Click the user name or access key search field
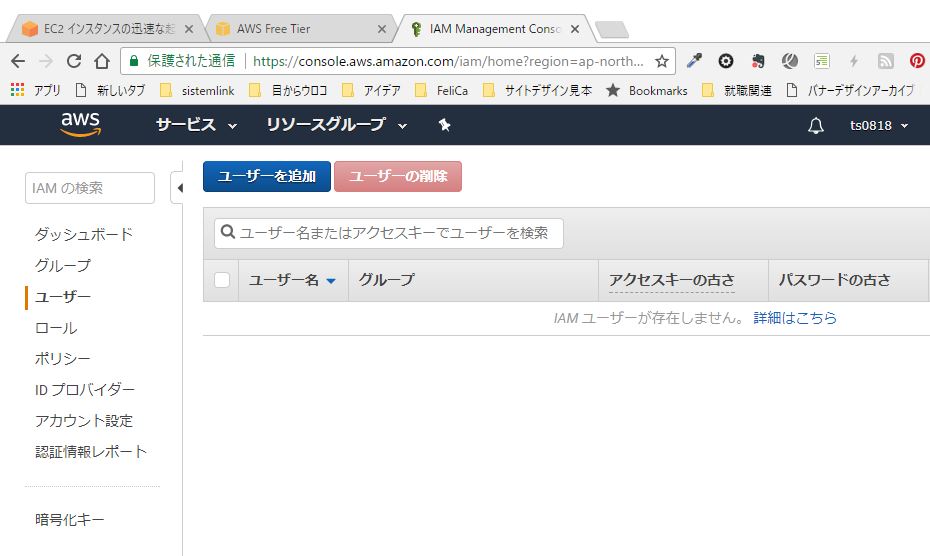930x556 pixels. 388,233
